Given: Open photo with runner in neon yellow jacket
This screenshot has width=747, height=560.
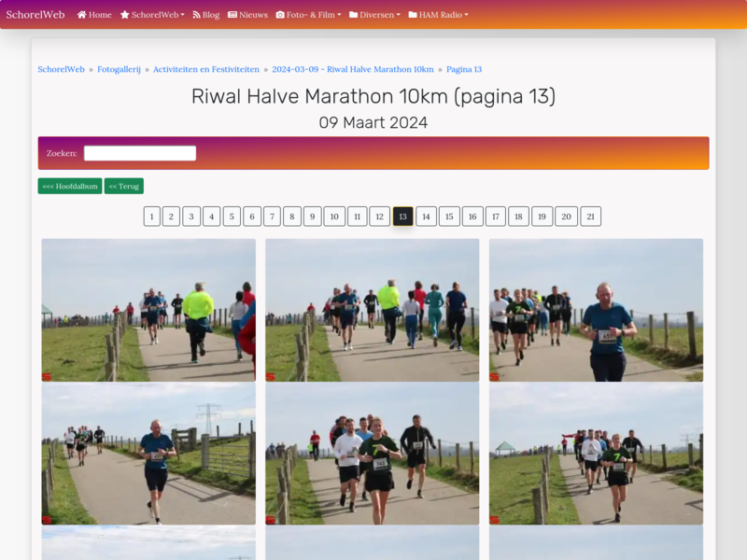Looking at the screenshot, I should (148, 310).
